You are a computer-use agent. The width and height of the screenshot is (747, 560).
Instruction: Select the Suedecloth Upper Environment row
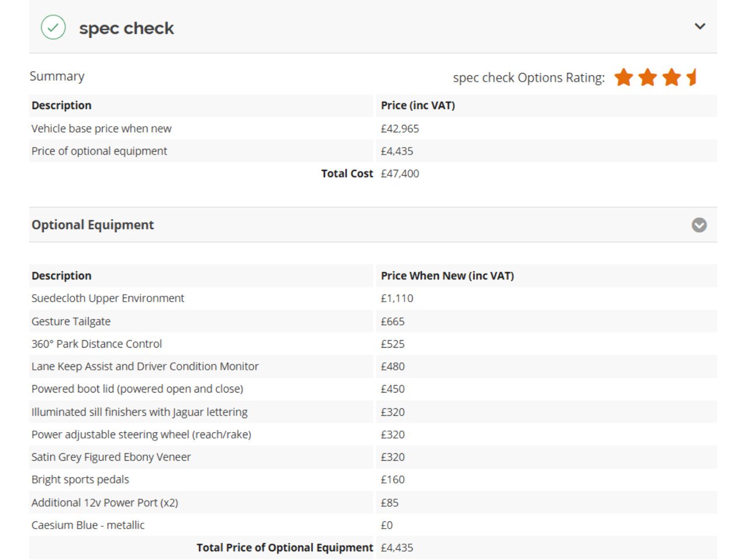108,299
